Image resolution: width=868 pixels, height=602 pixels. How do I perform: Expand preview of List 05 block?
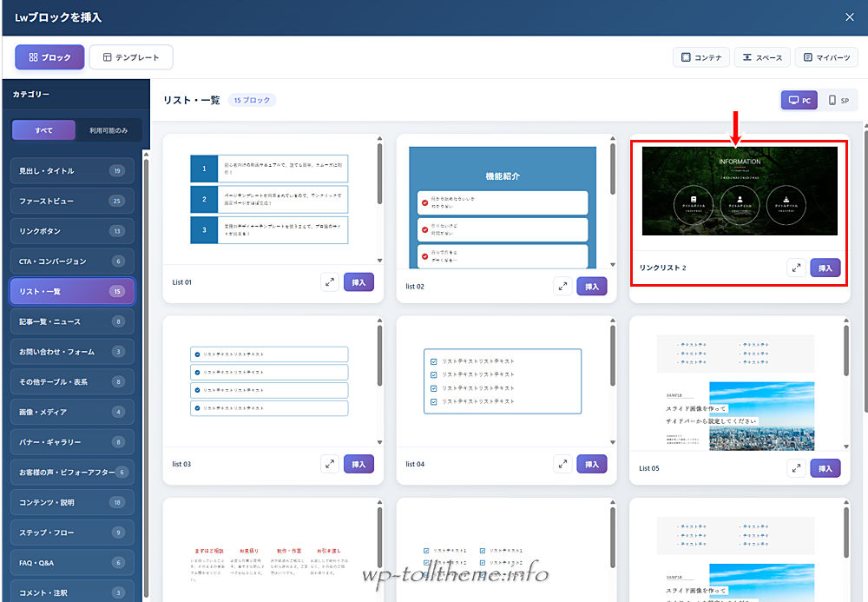click(x=796, y=468)
